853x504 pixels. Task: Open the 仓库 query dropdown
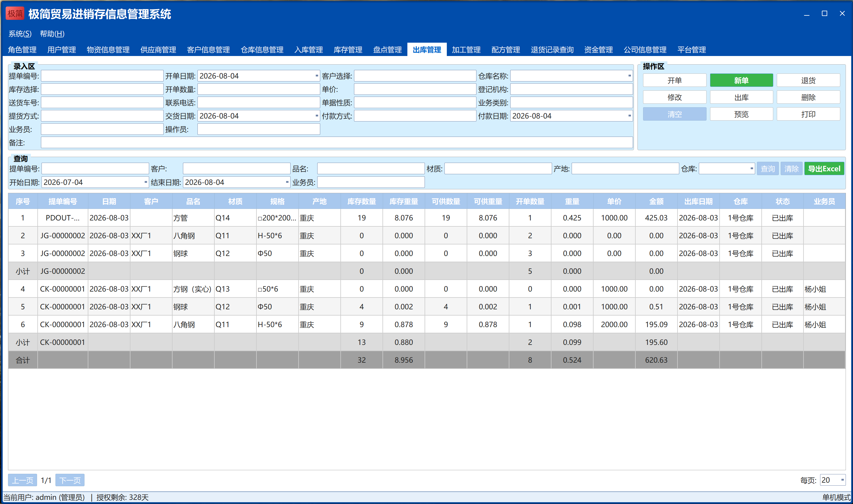[x=751, y=169]
